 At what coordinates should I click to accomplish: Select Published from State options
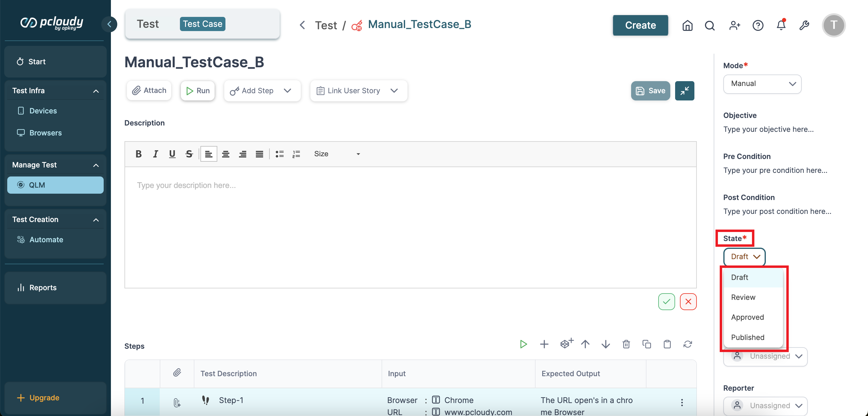pos(753,337)
